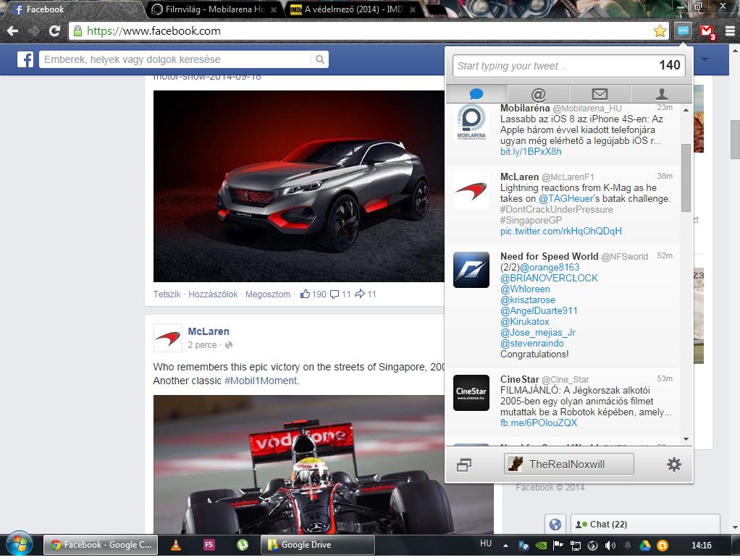740x560 pixels.
Task: Click the HU language indicator
Action: click(486, 543)
